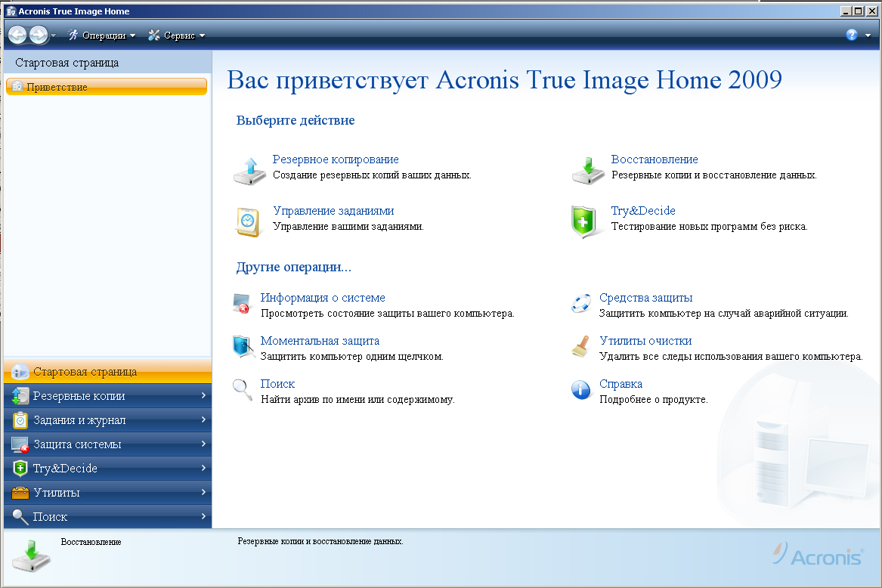The height and width of the screenshot is (588, 882).
Task: Click the Try&Decide shield icon in sidebar
Action: [x=20, y=468]
